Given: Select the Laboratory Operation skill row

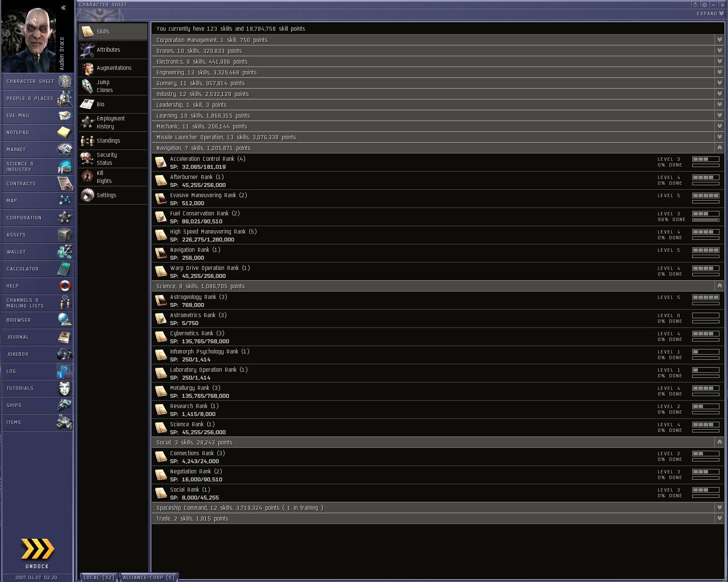Looking at the screenshot, I should (x=438, y=373).
